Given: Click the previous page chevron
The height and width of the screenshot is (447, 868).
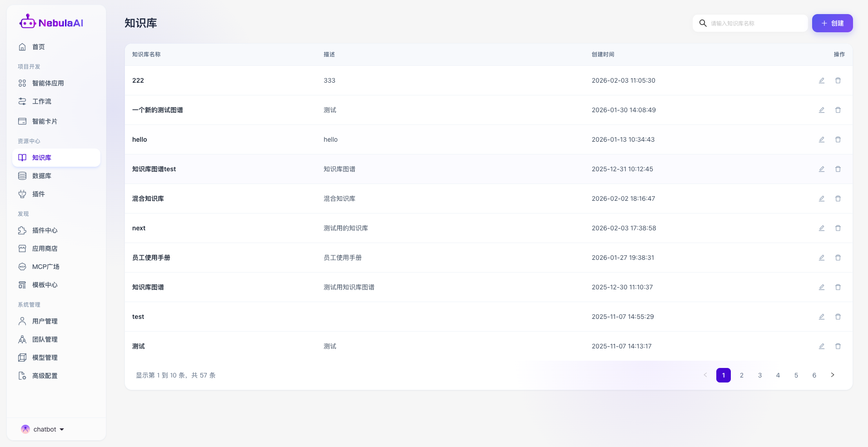Looking at the screenshot, I should point(705,375).
